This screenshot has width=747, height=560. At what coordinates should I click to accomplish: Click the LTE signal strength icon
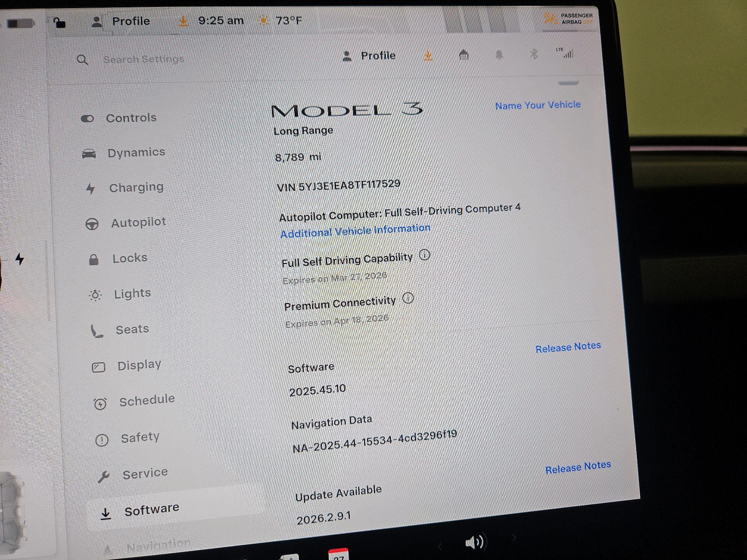(565, 53)
